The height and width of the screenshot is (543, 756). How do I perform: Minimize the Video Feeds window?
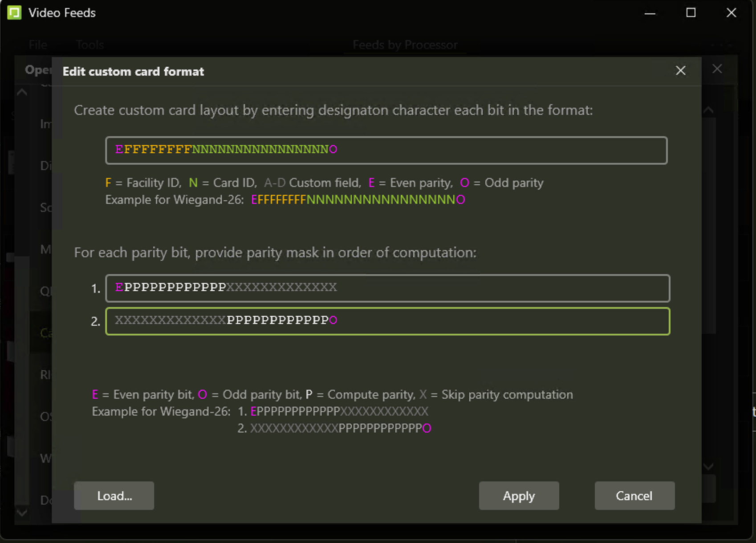(650, 13)
